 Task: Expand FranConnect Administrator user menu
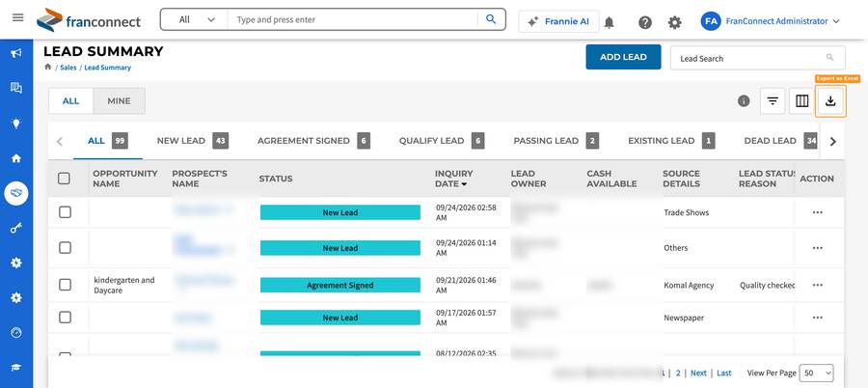click(782, 21)
